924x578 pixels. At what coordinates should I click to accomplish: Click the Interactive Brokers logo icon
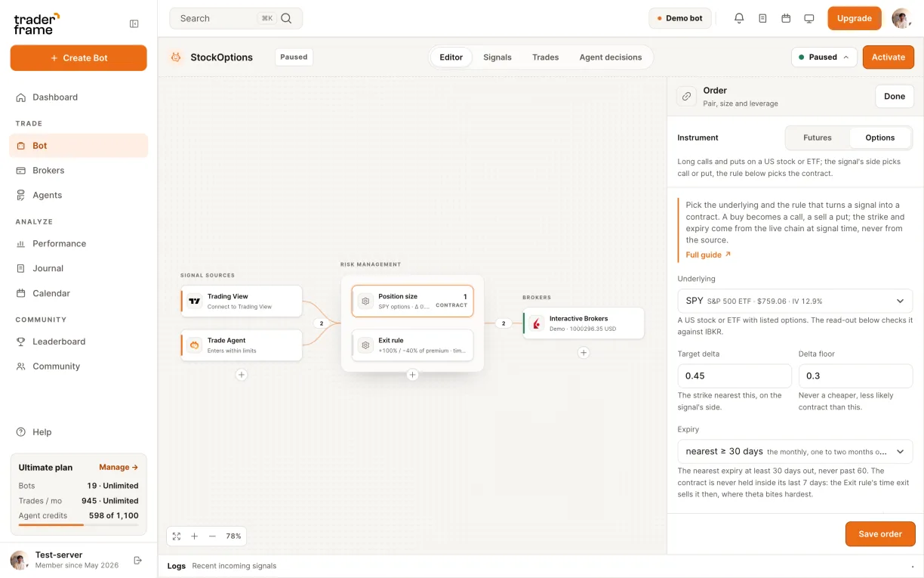pos(537,323)
